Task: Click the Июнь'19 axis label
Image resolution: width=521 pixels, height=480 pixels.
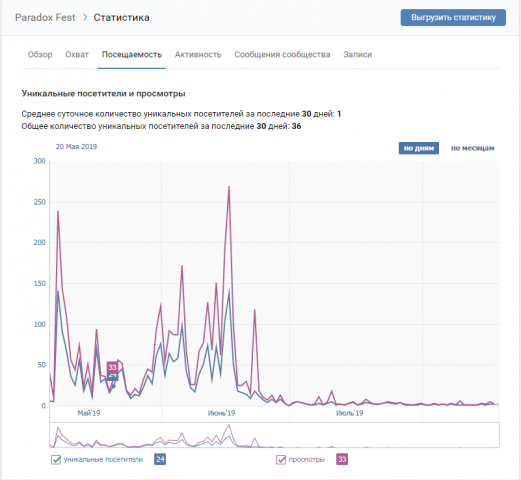Action: pos(221,413)
